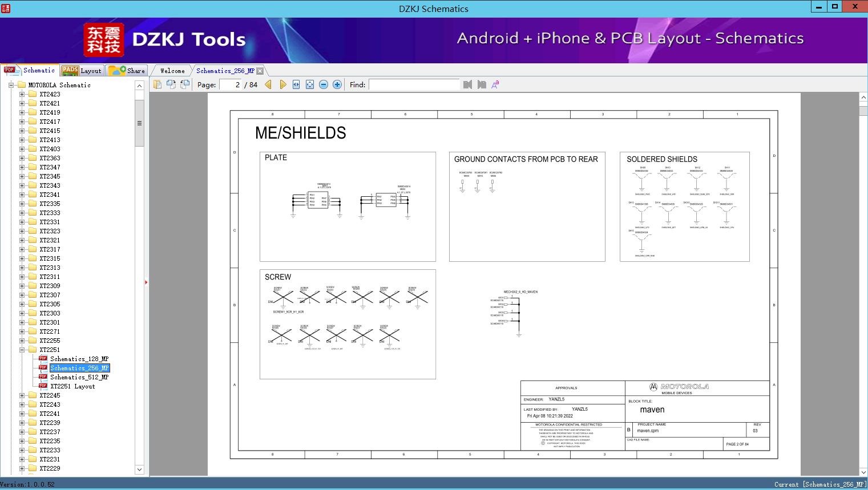Viewport: 868px width, 490px height.
Task: Click the tree panel scroll up arrow
Action: click(x=139, y=85)
